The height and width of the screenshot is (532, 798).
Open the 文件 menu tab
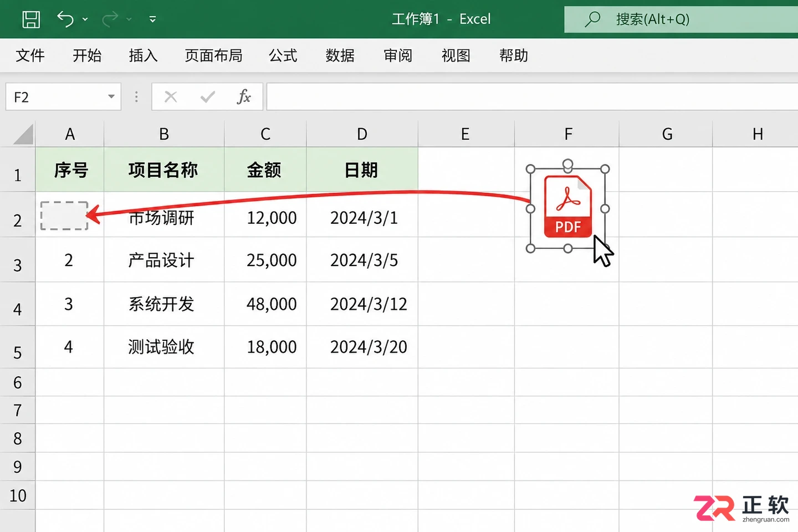coord(30,55)
